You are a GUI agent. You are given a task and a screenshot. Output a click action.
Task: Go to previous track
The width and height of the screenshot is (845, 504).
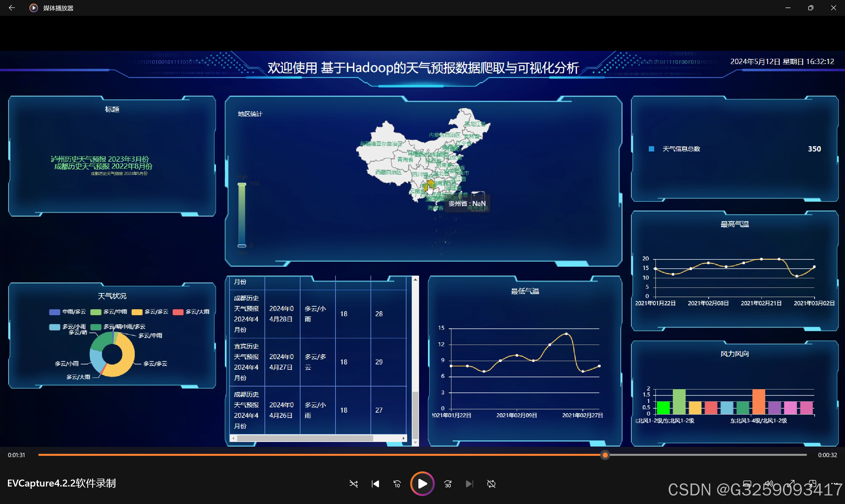point(375,484)
